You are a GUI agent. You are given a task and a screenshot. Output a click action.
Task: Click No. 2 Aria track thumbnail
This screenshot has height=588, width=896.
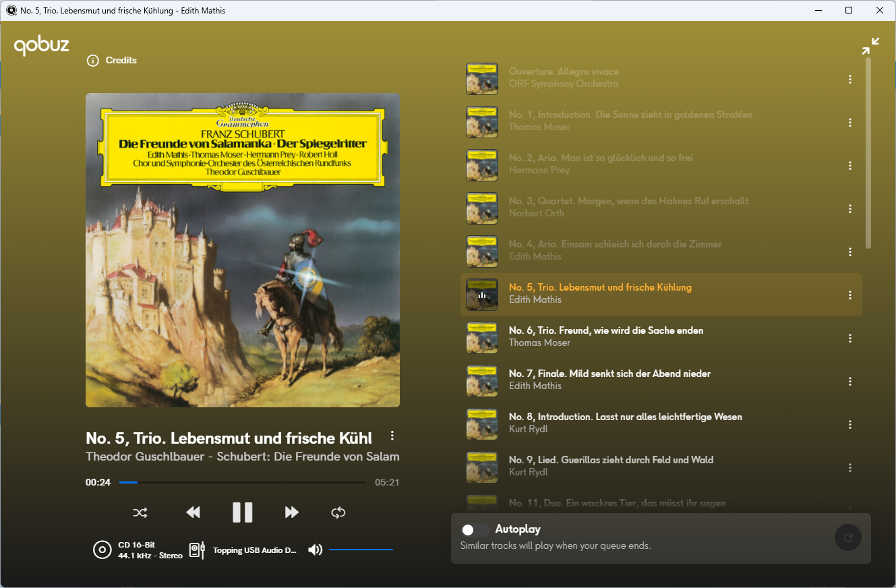tap(482, 165)
